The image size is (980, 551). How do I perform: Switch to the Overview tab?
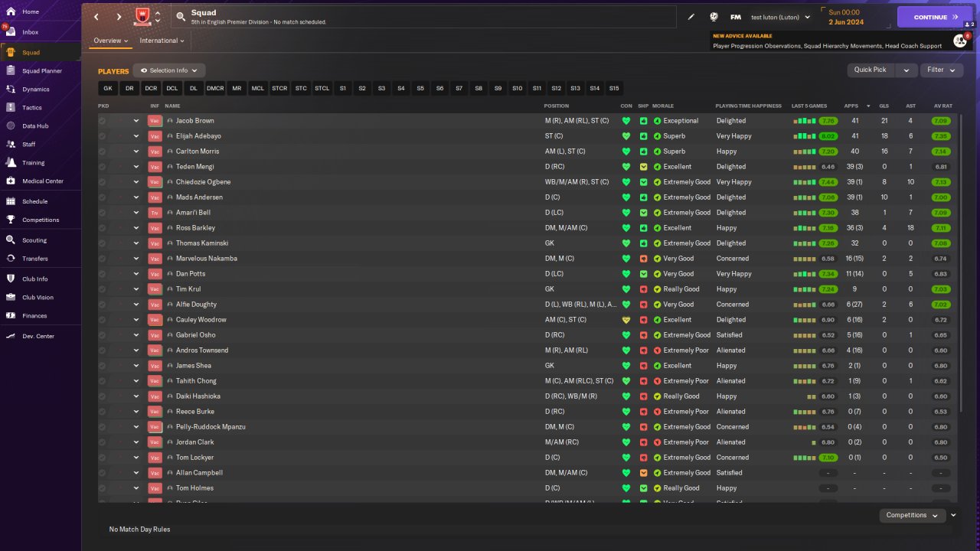(111, 41)
